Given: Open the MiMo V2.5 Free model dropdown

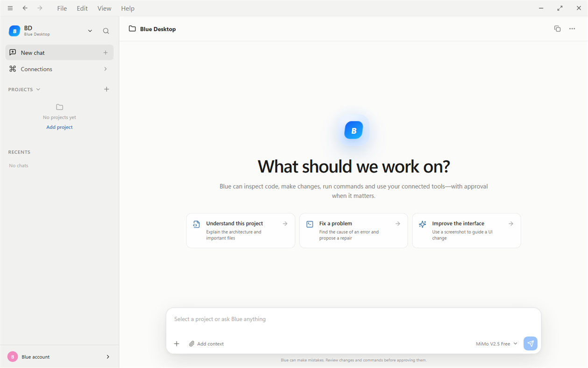Looking at the screenshot, I should tap(496, 344).
